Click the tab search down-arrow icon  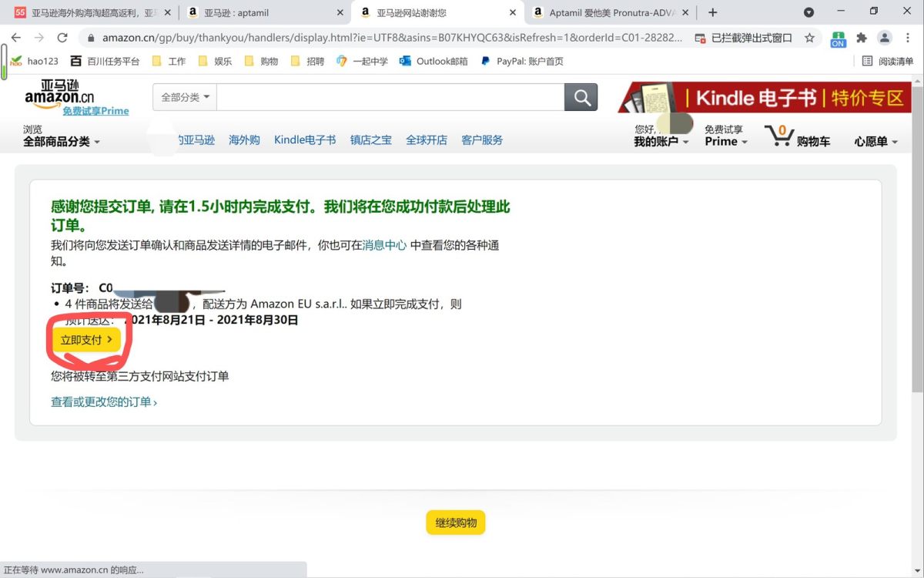click(808, 12)
